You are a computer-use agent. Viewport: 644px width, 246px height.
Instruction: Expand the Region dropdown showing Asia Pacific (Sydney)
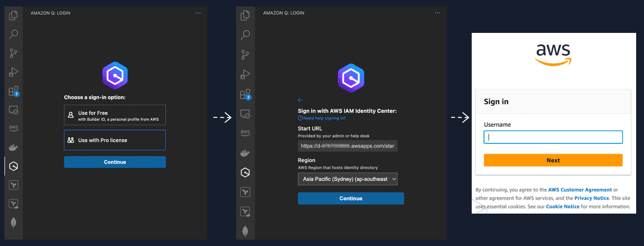coord(348,179)
